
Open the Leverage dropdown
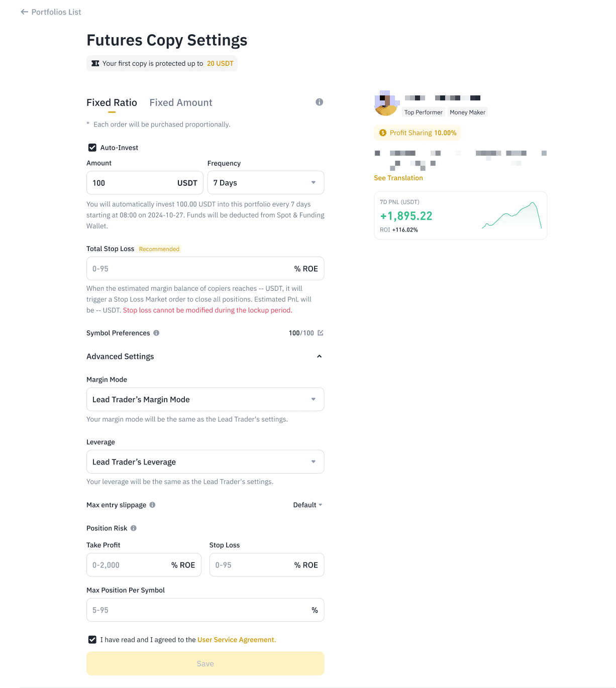point(205,462)
